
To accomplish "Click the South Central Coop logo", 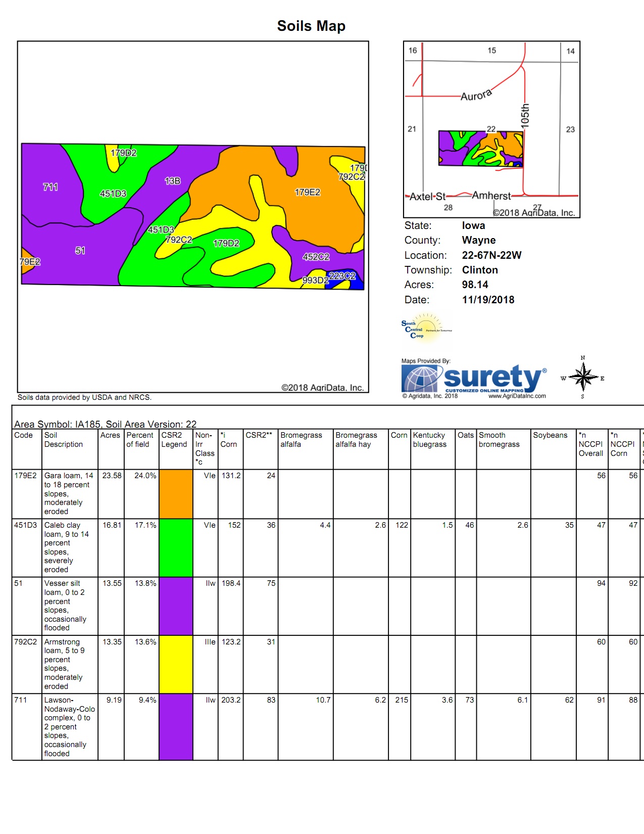I will (x=427, y=328).
